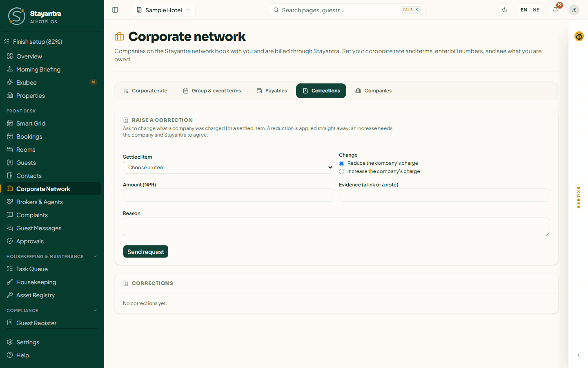Viewport: 588px width, 368px height.
Task: Open Brokers & Agents page
Action: pyautogui.click(x=52, y=202)
